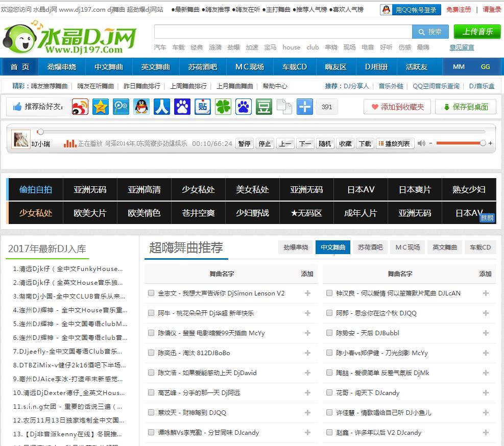
Task: Share to Sina Weibo icon
Action: point(80,107)
